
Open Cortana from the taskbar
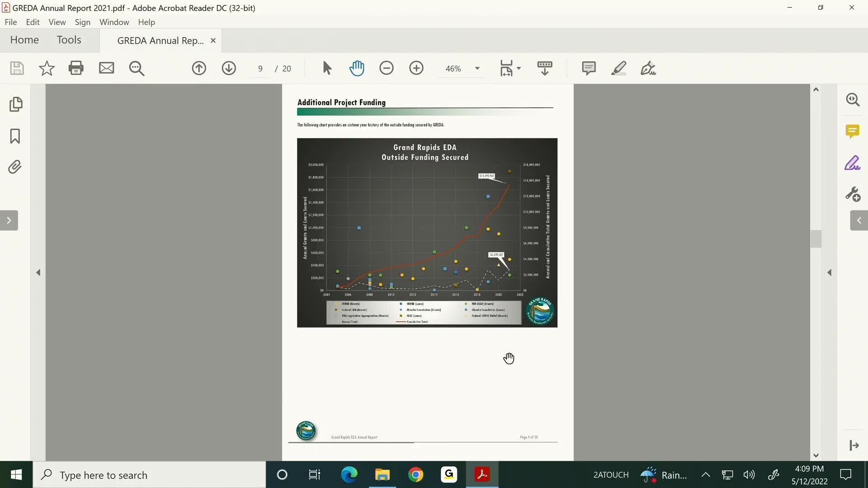[282, 475]
